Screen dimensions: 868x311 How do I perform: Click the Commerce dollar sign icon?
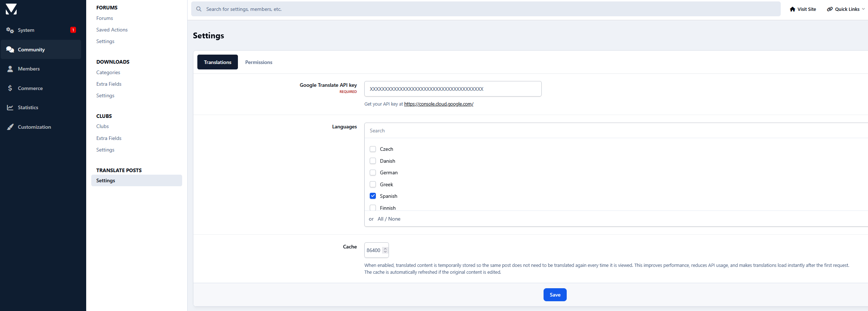10,88
